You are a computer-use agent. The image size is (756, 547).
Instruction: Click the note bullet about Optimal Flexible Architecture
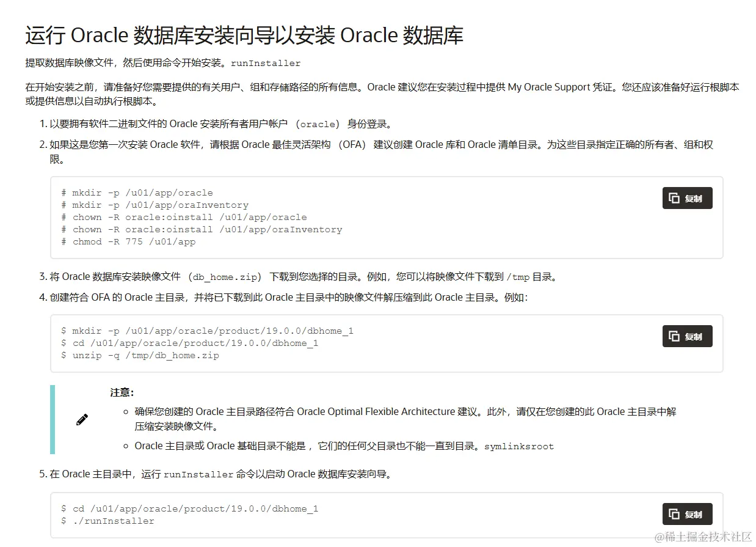tap(405, 419)
